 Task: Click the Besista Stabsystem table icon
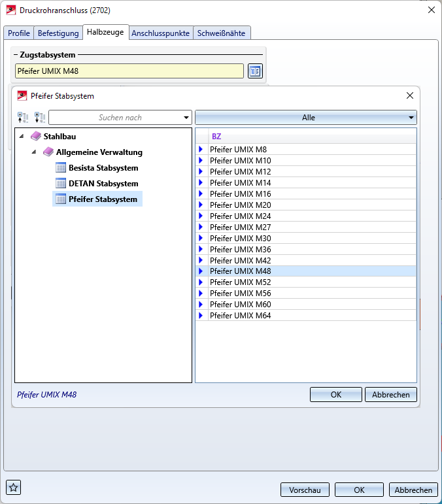(61, 167)
